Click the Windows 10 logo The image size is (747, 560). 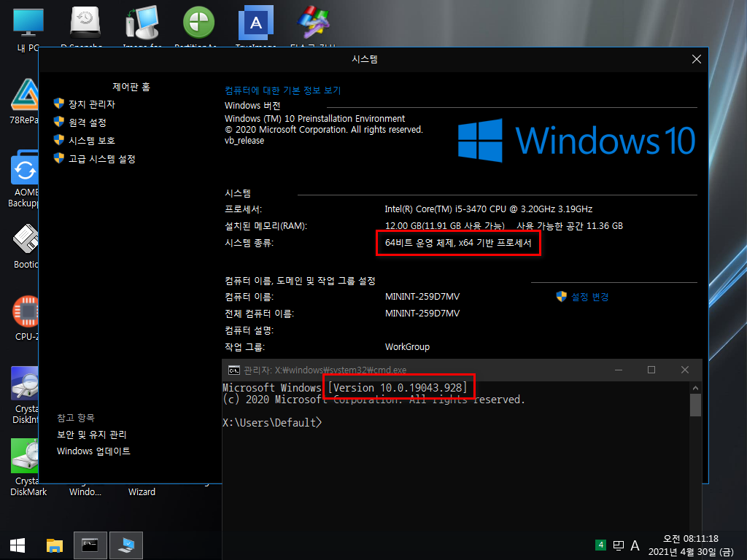[x=576, y=141]
